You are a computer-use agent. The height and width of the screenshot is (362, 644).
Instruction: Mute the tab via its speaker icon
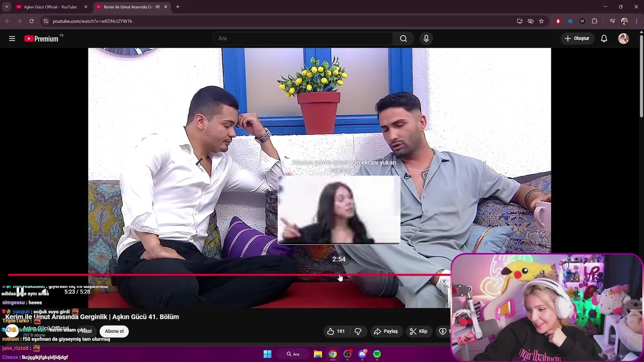tap(157, 7)
